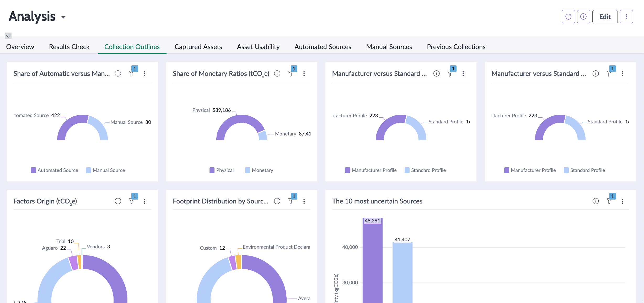Open the three-dot menu on Share of Automatic chart

[x=145, y=74]
